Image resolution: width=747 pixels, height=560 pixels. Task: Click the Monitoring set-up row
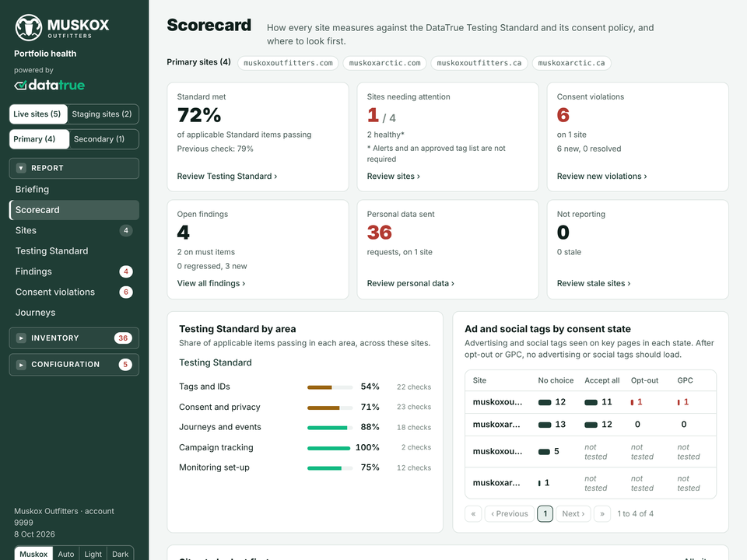tap(305, 467)
